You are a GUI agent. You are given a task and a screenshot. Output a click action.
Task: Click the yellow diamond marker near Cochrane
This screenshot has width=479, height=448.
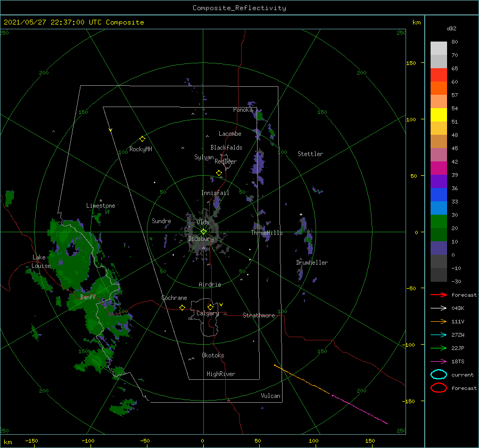(x=183, y=307)
